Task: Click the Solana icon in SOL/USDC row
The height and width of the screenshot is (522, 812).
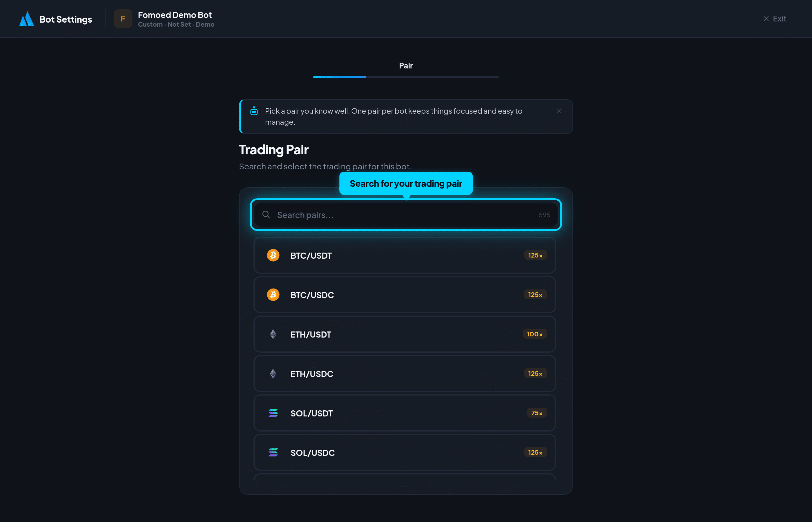Action: 273,452
